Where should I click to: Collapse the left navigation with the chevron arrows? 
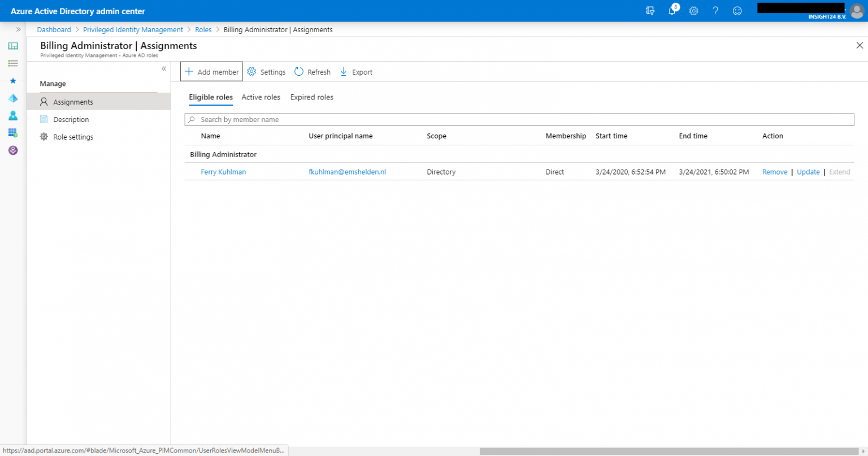[x=19, y=29]
